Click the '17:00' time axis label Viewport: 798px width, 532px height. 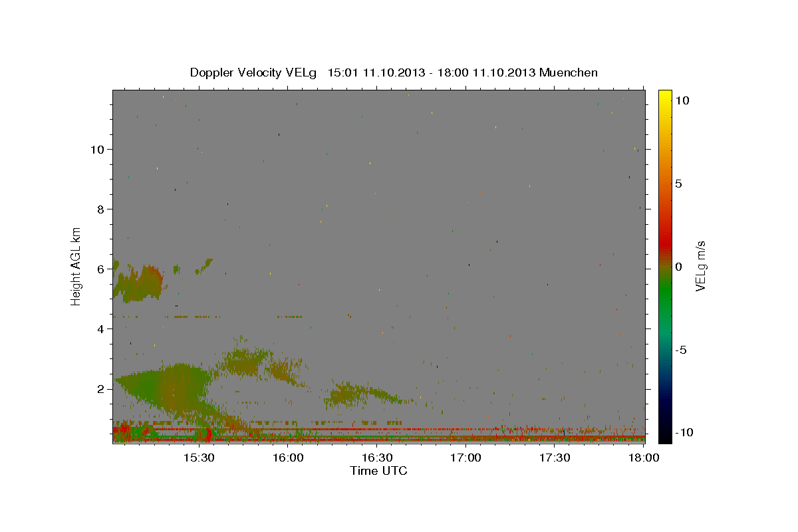465,458
